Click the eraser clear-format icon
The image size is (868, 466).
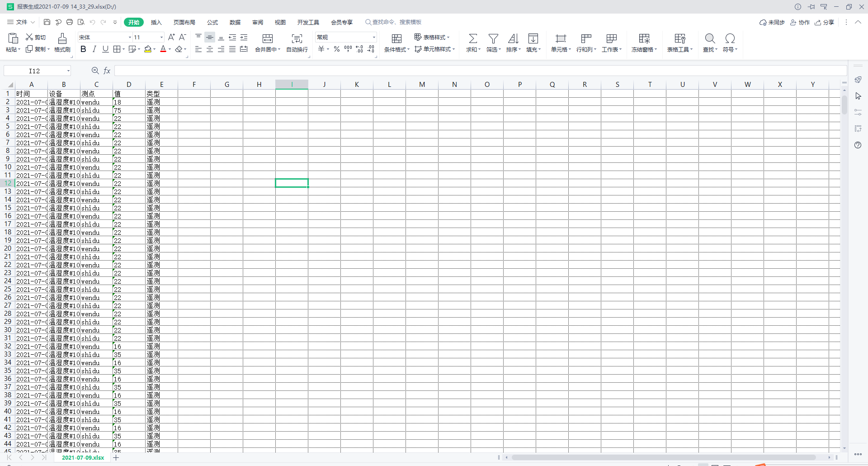179,49
